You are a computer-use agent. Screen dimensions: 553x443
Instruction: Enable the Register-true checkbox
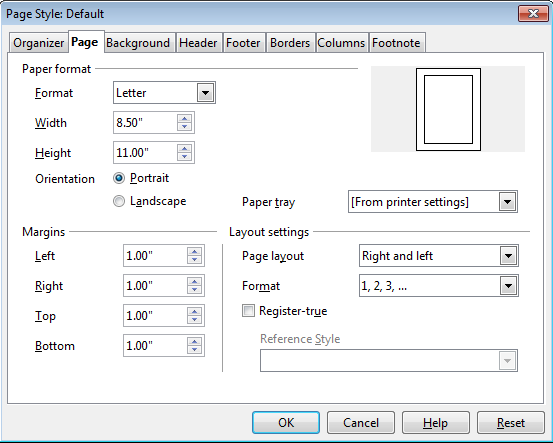(248, 311)
